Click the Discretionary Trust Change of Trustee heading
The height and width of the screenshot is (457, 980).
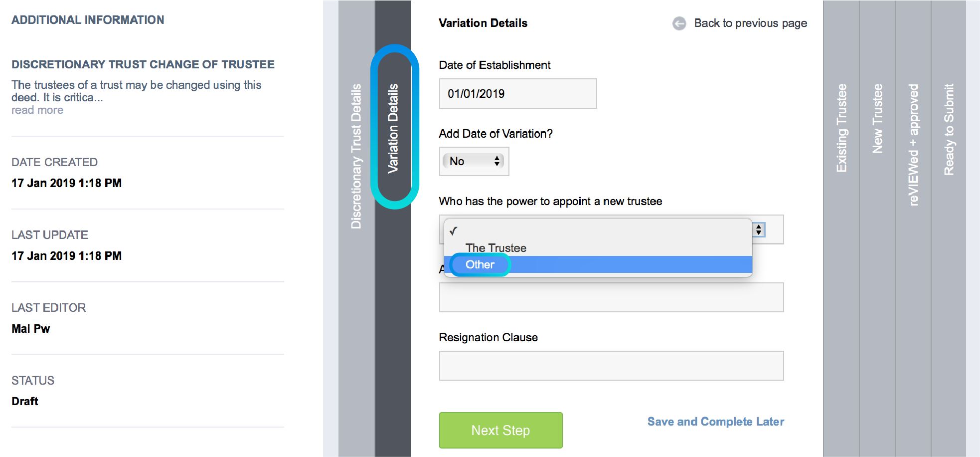click(143, 64)
